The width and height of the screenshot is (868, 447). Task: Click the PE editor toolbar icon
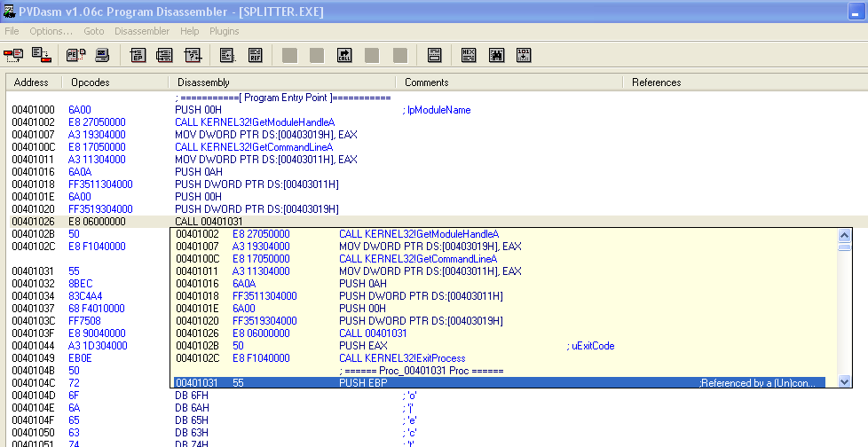[75, 55]
